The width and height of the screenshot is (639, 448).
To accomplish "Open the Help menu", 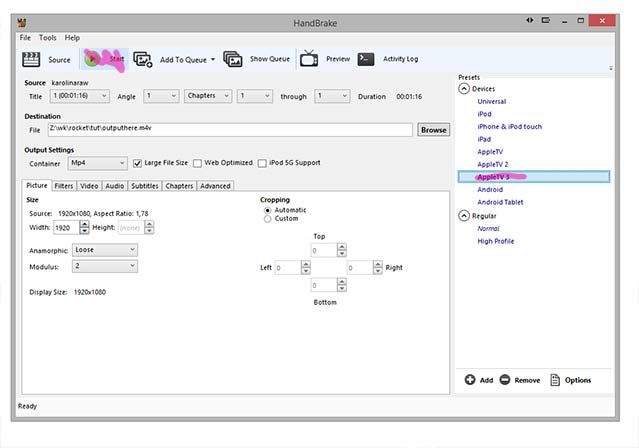I will (72, 38).
